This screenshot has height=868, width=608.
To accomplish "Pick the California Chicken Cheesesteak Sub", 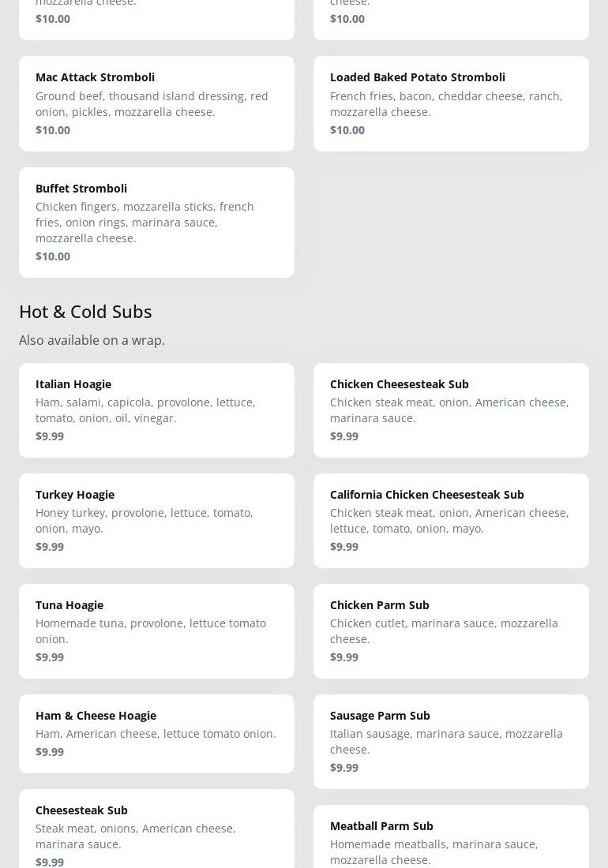I will (451, 520).
